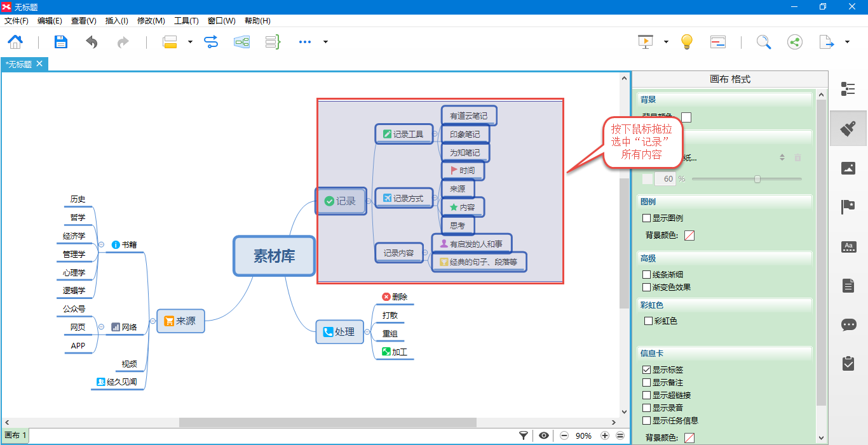
Task: Open the 插入(I) menu
Action: (116, 21)
